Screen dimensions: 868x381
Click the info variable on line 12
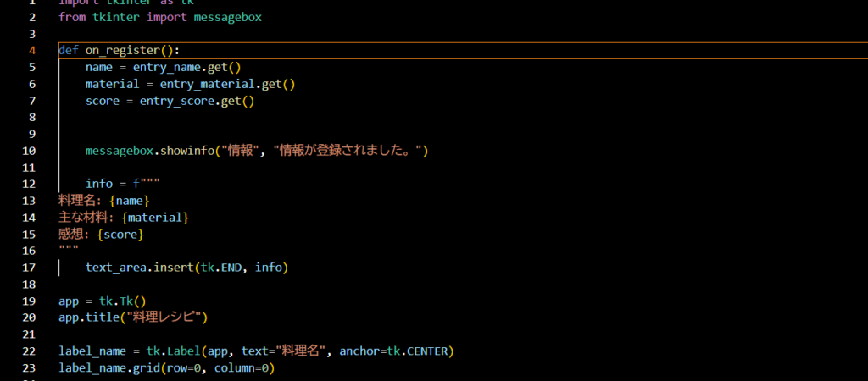point(98,184)
